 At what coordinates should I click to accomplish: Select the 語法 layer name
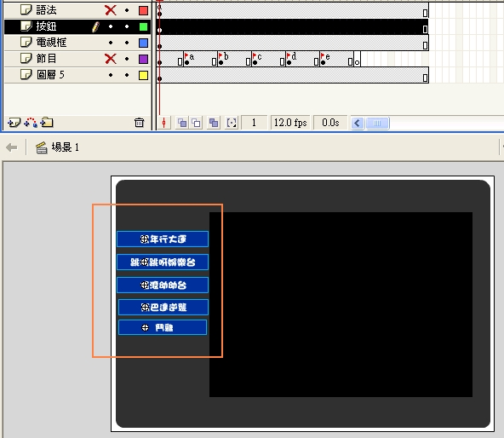pyautogui.click(x=46, y=10)
